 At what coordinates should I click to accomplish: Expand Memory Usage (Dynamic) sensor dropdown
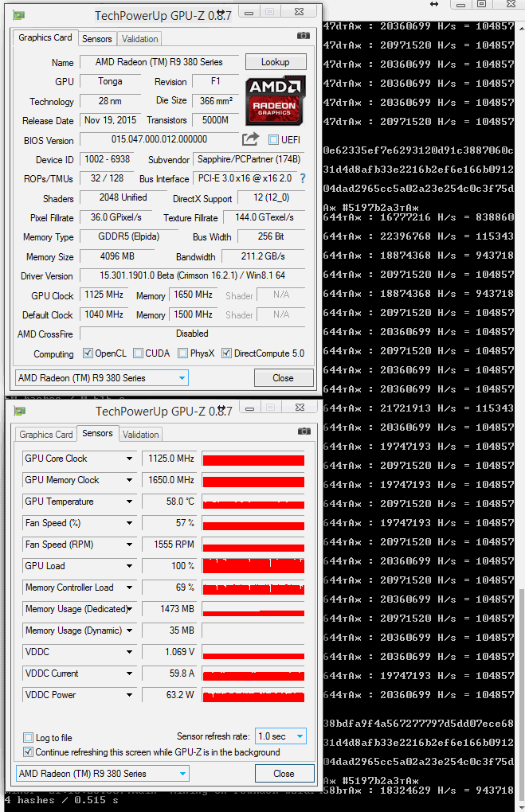130,630
